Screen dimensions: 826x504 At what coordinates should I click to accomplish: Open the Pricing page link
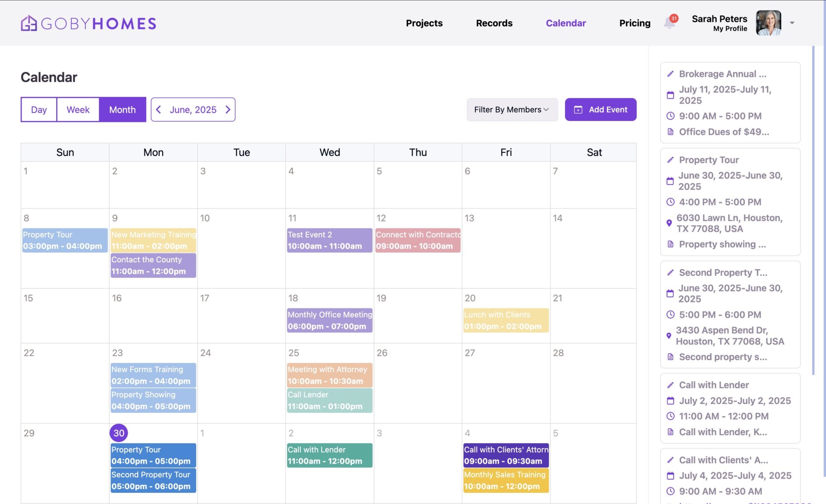(634, 23)
